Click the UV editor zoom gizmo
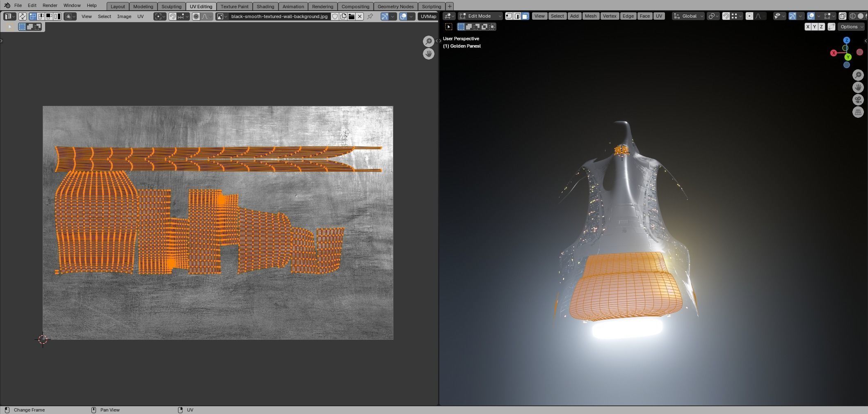The image size is (868, 414). (x=429, y=41)
